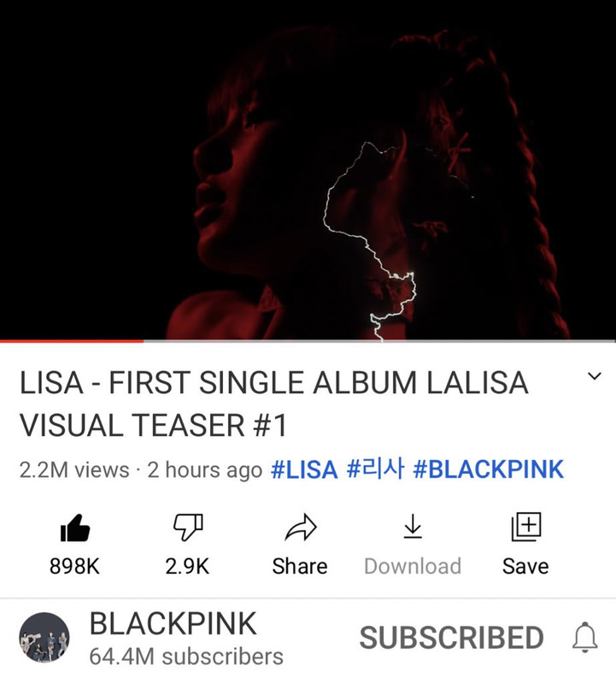Tap the Share label
This screenshot has width=616, height=684.
point(300,566)
